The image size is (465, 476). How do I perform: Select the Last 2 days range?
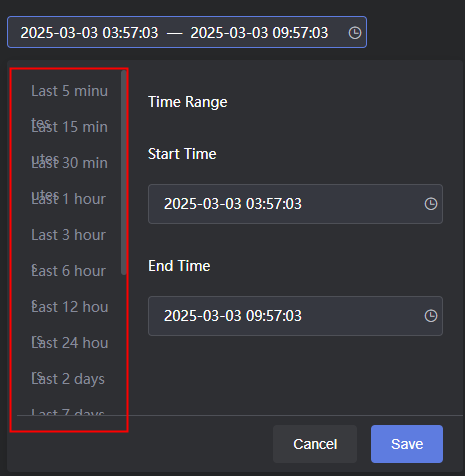tap(69, 379)
